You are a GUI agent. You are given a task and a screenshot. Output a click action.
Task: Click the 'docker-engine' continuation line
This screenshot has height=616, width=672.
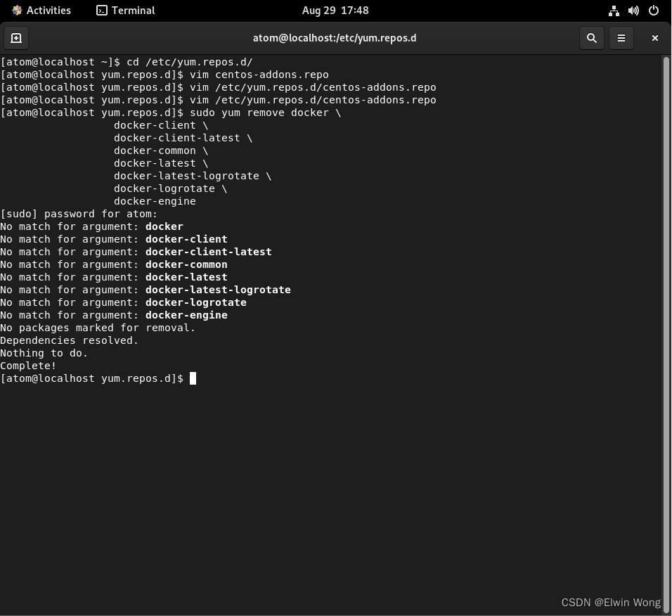[155, 202]
